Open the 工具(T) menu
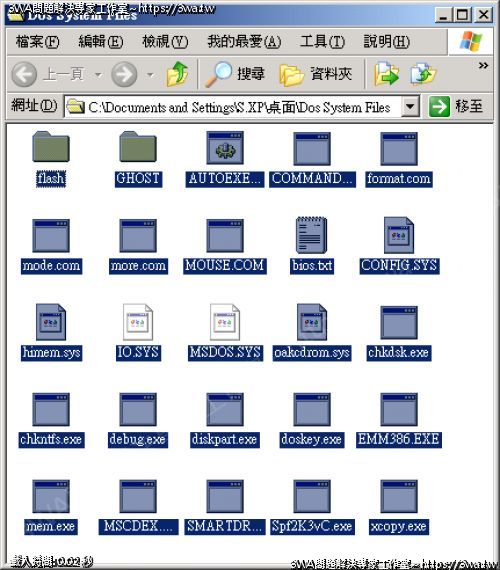 coord(323,42)
